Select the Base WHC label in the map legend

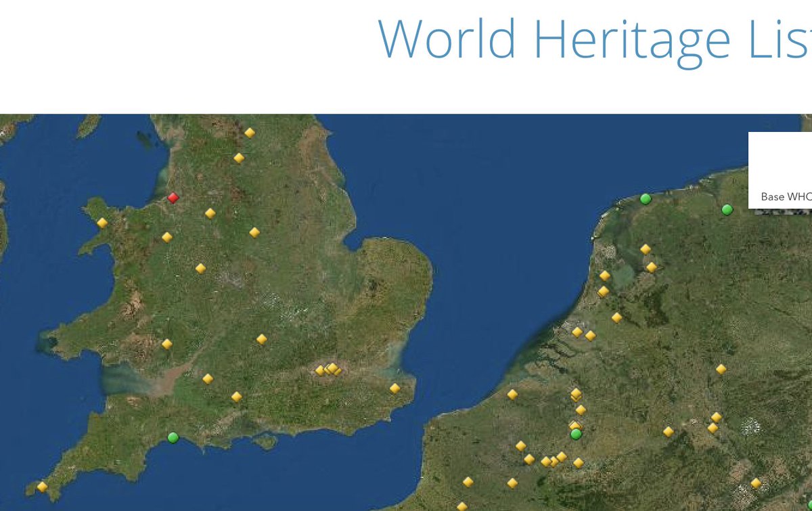pos(786,197)
